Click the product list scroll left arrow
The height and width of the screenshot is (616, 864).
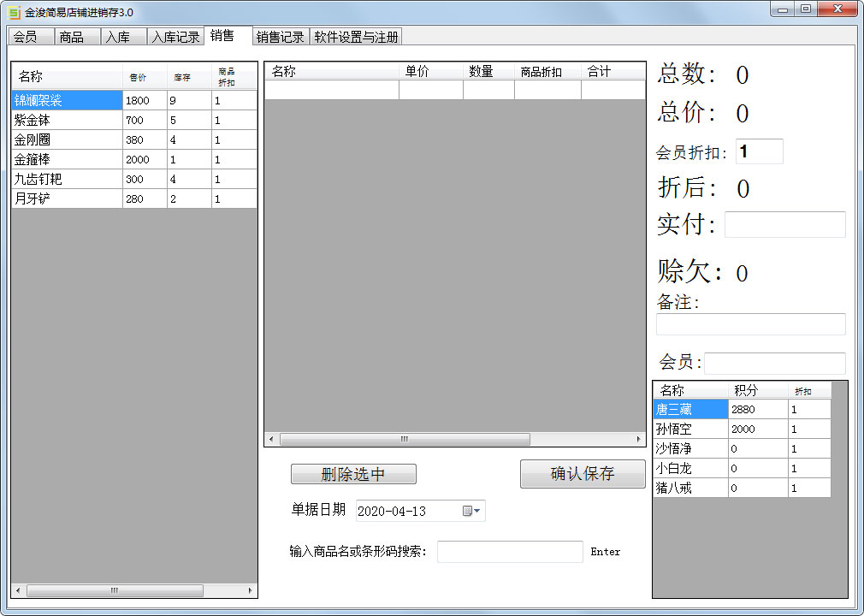18,590
